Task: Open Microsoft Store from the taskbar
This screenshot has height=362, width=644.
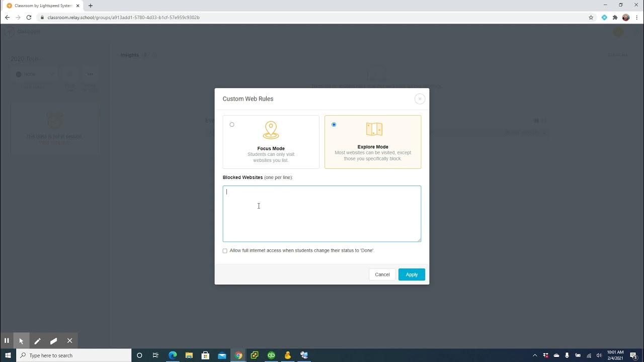Action: click(205, 355)
